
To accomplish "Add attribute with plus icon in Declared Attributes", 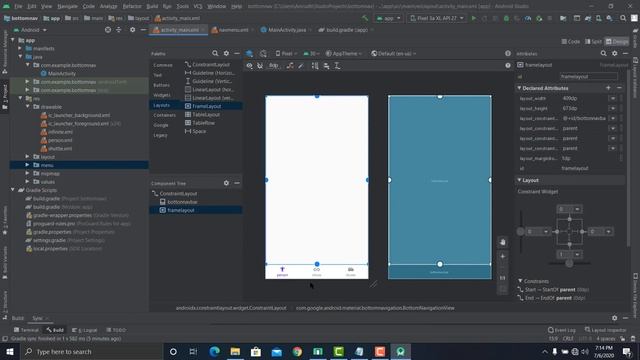I will click(x=608, y=88).
